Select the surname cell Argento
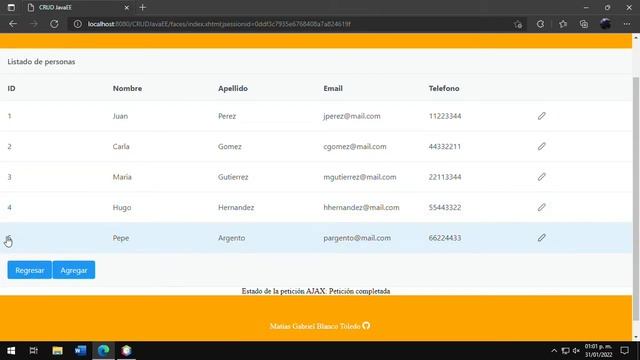The width and height of the screenshot is (640, 360). point(231,238)
